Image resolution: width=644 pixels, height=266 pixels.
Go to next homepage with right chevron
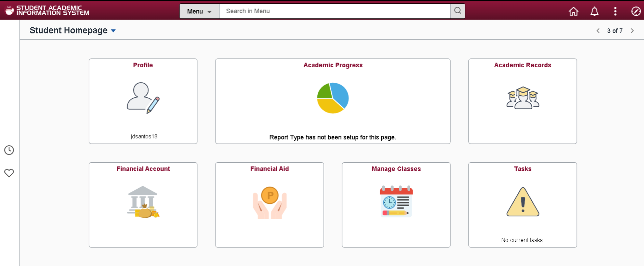pyautogui.click(x=632, y=31)
